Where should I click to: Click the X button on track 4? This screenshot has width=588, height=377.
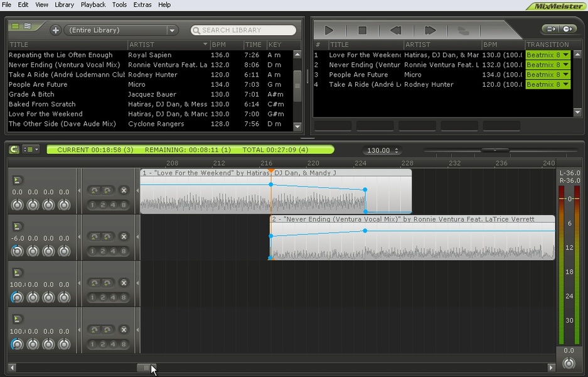[124, 330]
